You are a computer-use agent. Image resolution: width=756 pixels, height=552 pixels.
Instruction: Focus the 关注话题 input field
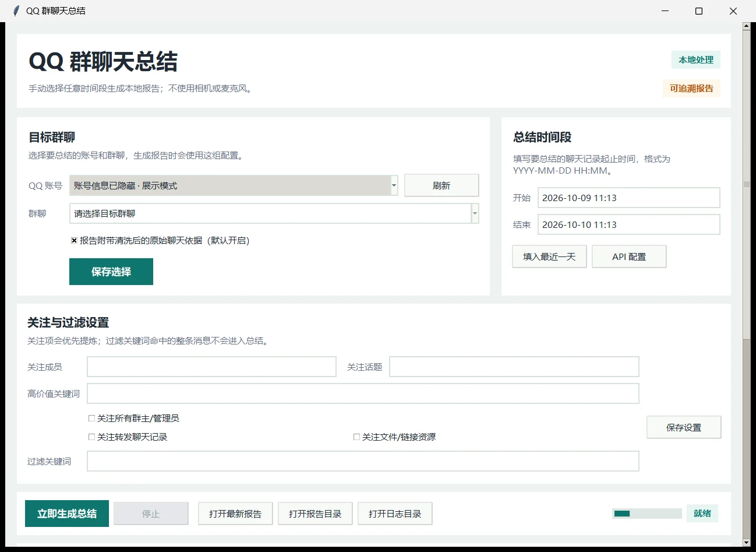click(514, 367)
